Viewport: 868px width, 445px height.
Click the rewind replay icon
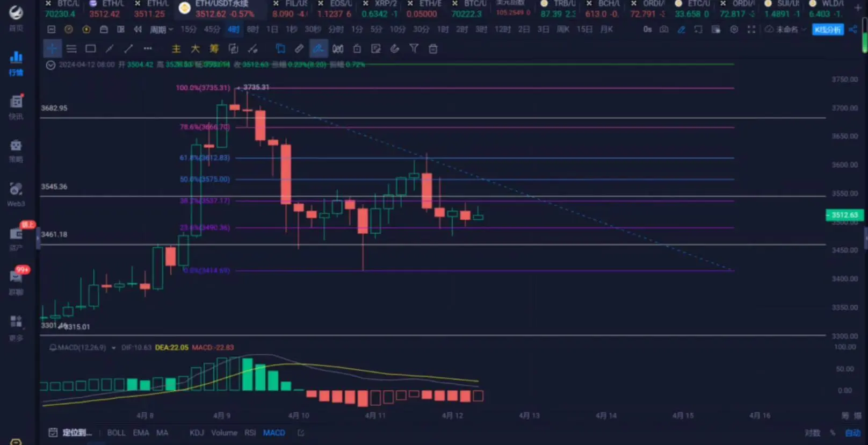138,30
